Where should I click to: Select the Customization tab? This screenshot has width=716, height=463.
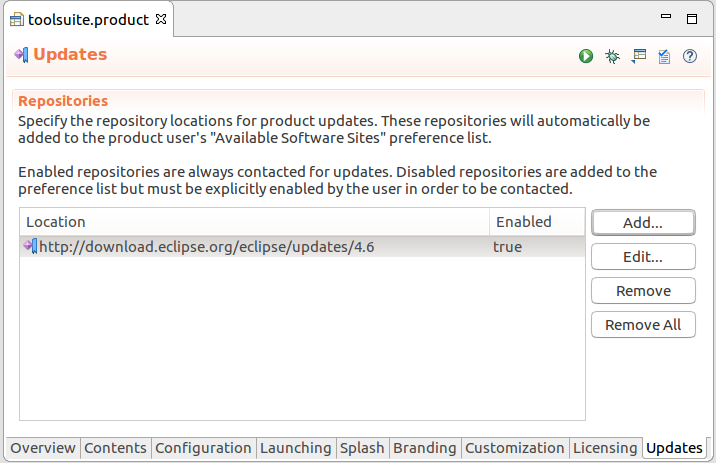pos(515,448)
